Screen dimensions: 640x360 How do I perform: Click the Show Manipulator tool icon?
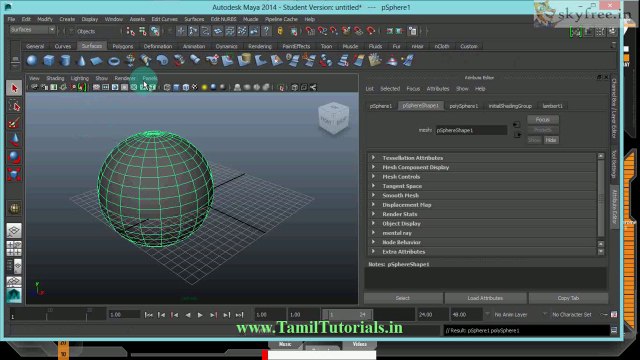[x=14, y=209]
